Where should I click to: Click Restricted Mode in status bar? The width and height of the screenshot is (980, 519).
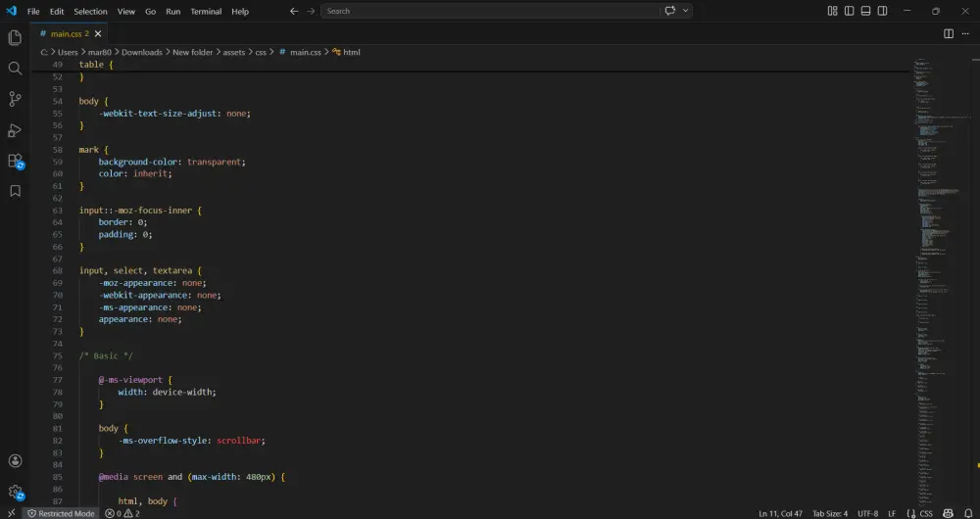pos(61,513)
